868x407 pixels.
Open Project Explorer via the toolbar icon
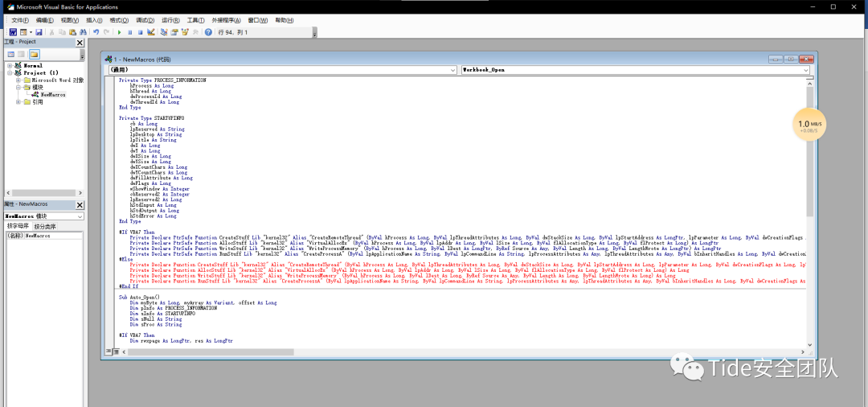[x=165, y=32]
